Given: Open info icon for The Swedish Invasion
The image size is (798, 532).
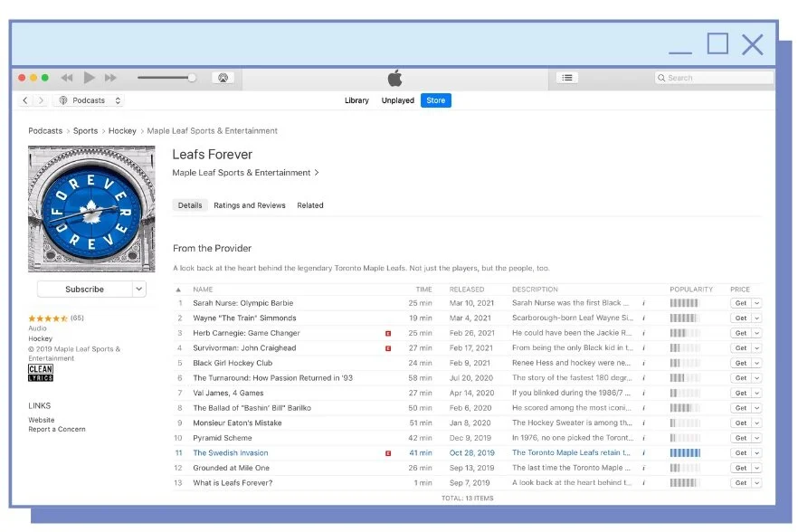Looking at the screenshot, I should click(644, 452).
